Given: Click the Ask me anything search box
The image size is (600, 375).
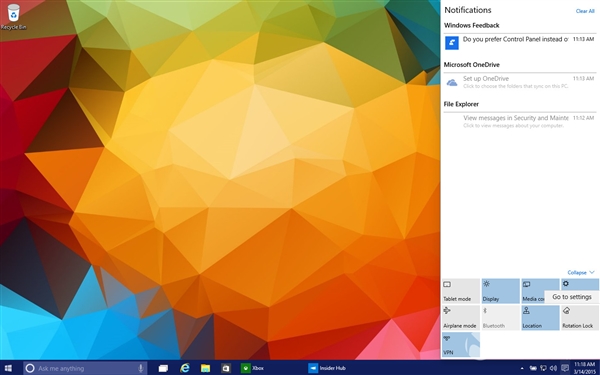Looking at the screenshot, I should (x=85, y=368).
